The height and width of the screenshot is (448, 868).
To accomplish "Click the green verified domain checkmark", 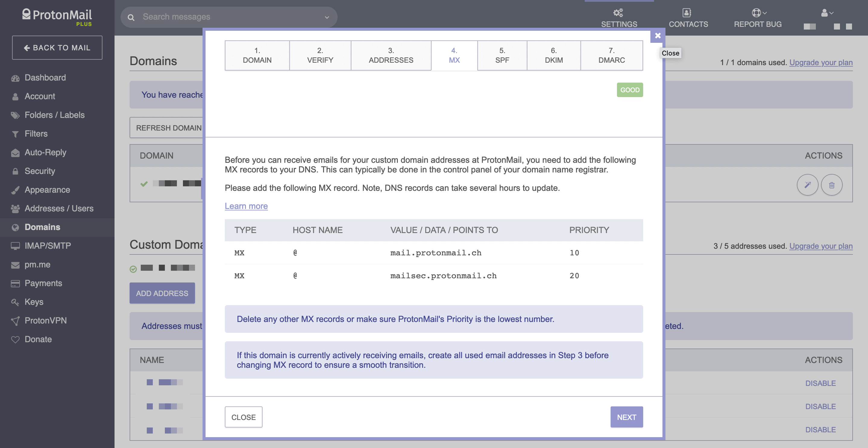I will tap(144, 184).
